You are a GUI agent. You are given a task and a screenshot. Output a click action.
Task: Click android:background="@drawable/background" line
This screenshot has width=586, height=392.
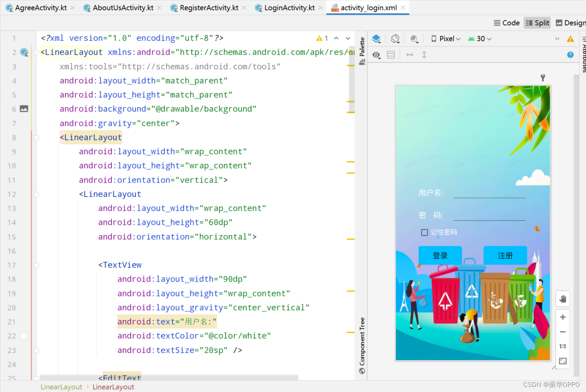pyautogui.click(x=158, y=109)
